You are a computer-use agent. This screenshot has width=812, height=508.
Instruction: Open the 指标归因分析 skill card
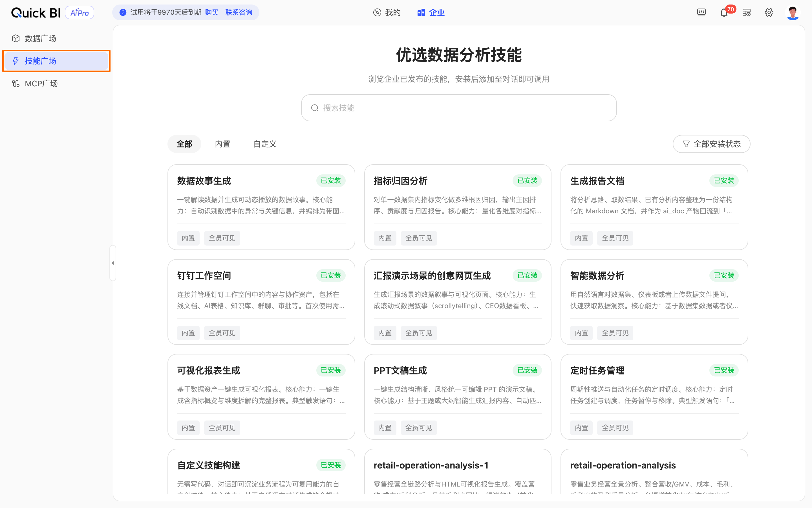coord(458,207)
